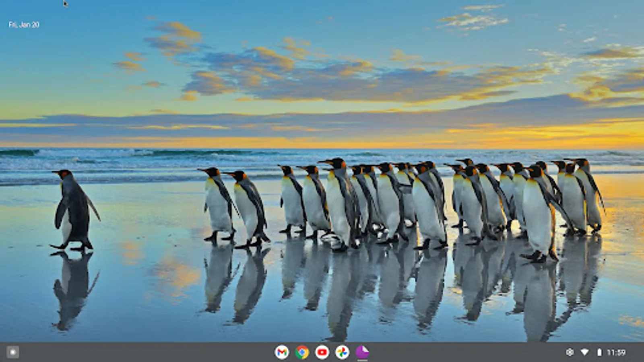Open quick settings via the 11:59 clock
The width and height of the screenshot is (644, 362).
click(x=616, y=352)
